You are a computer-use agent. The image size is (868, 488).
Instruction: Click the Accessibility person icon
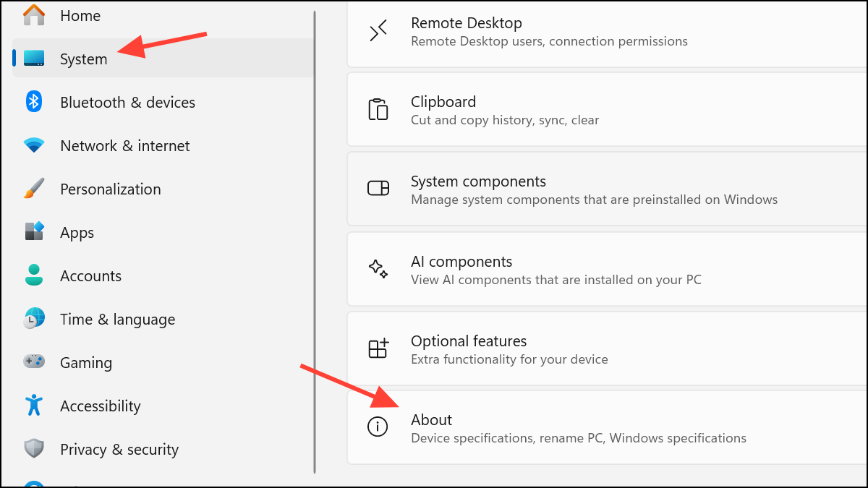[33, 406]
